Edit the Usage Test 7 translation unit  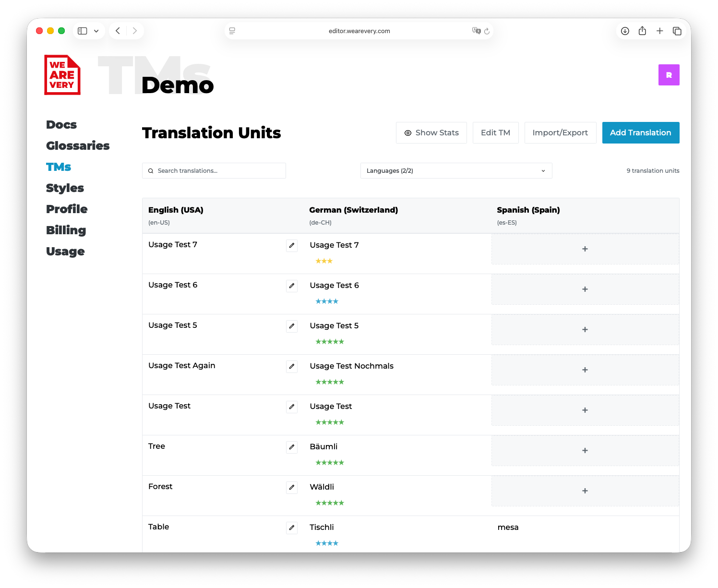coord(292,246)
